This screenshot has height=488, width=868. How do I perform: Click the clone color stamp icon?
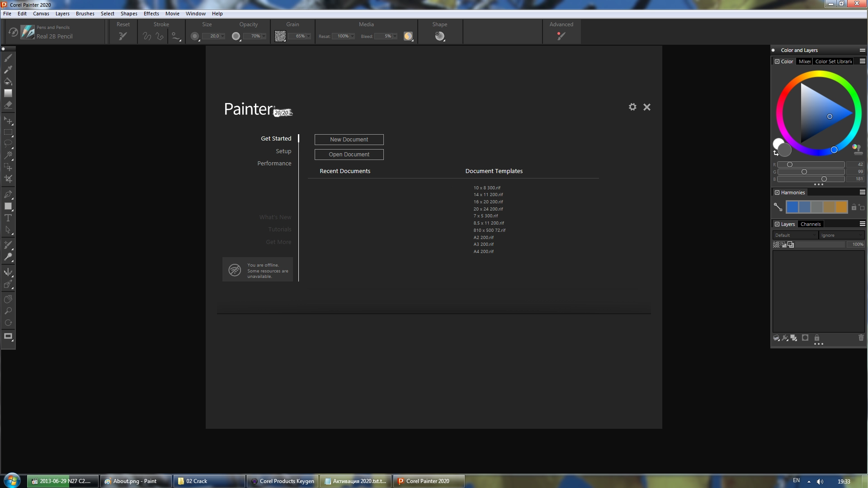(857, 149)
